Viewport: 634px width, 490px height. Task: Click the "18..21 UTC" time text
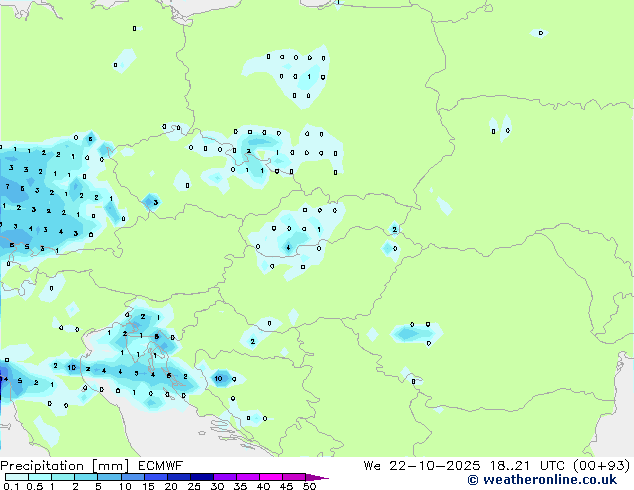(527, 466)
